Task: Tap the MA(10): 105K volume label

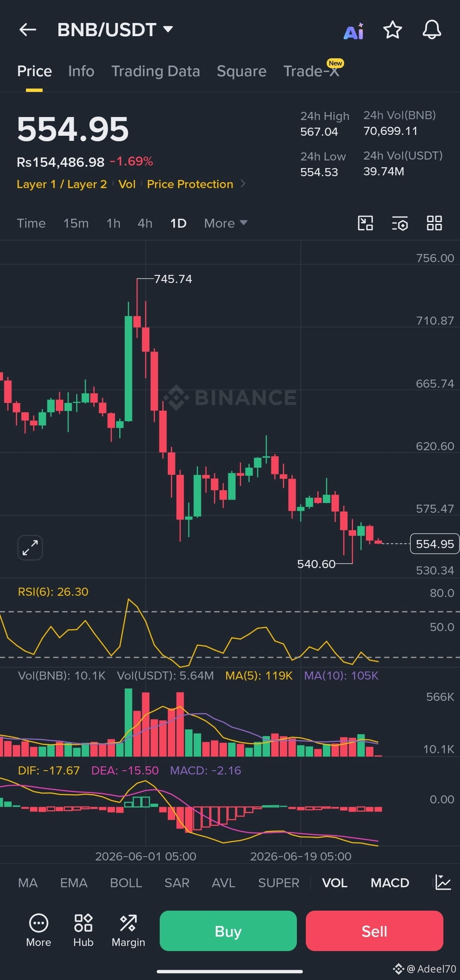Action: pos(341,675)
